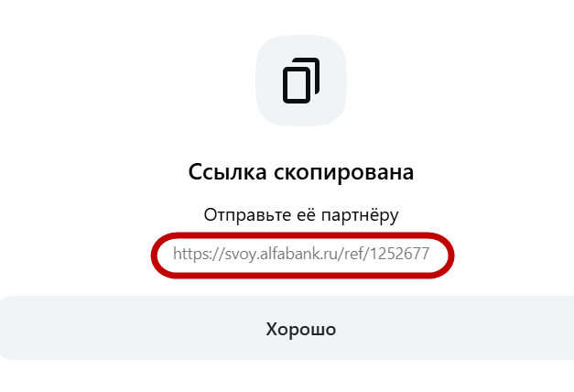Click the https:// prefix of the referral URL
Viewport: 574px width, 392px height.
[x=199, y=254]
